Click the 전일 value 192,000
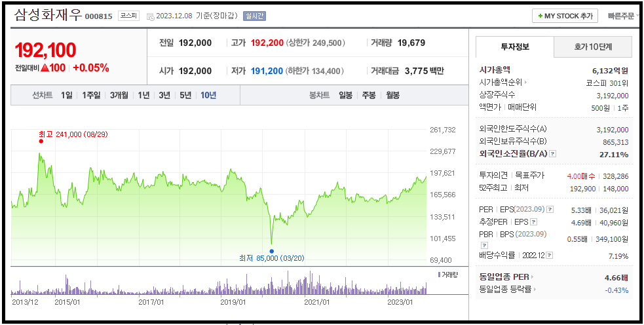This screenshot has width=644, height=325. point(195,43)
